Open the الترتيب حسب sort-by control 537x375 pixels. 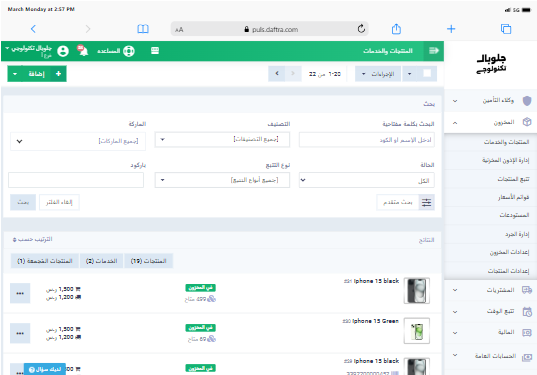coord(33,239)
